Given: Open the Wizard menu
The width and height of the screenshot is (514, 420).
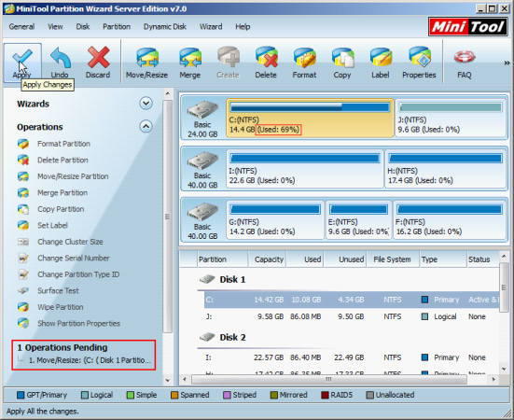Looking at the screenshot, I should coord(211,26).
